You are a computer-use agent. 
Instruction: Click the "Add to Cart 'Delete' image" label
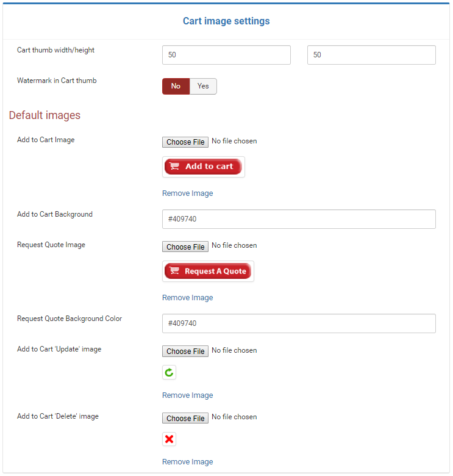[x=57, y=416]
